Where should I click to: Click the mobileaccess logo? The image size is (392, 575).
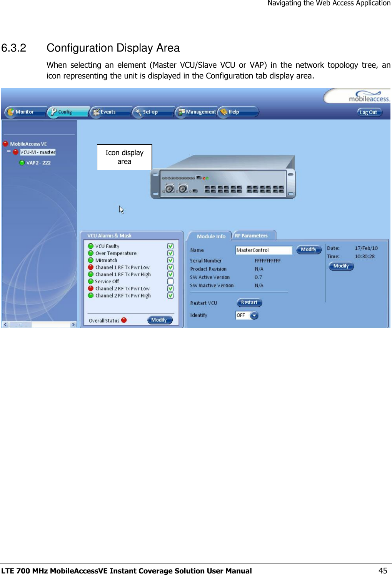click(x=369, y=97)
